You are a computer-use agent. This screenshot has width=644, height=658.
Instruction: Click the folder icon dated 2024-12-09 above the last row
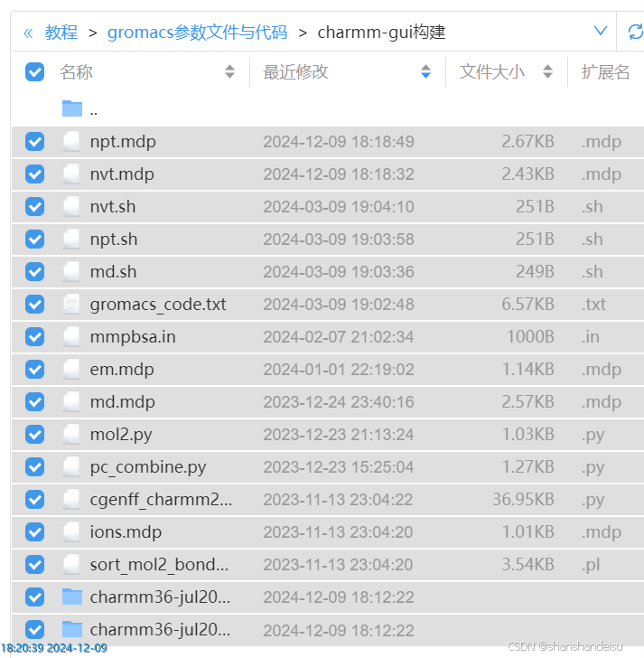tap(72, 597)
